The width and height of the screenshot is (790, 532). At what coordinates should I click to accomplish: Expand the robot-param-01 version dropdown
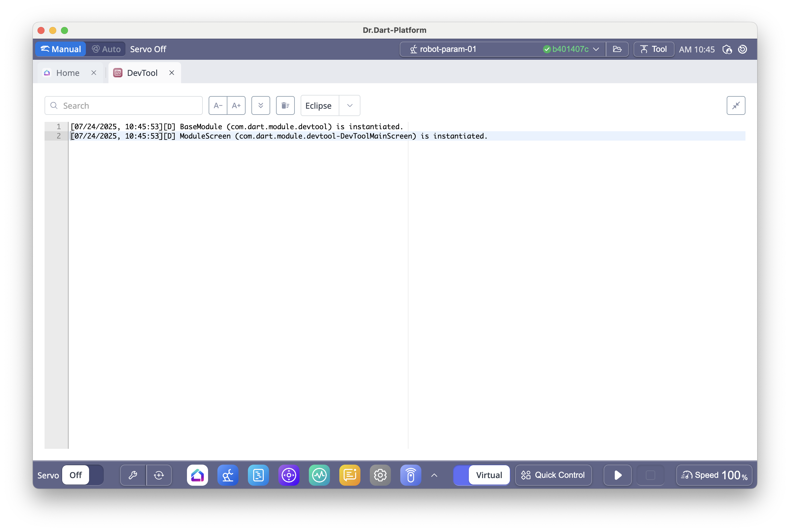(x=596, y=49)
